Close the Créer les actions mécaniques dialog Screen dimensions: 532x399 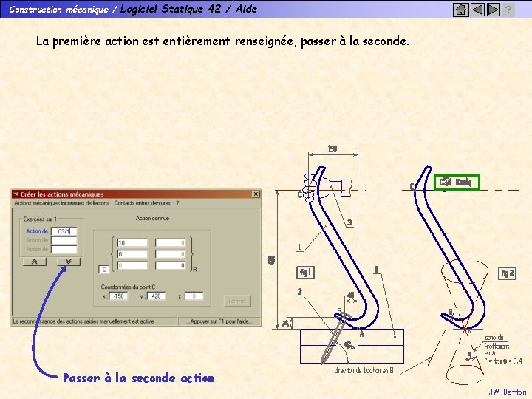[x=256, y=194]
